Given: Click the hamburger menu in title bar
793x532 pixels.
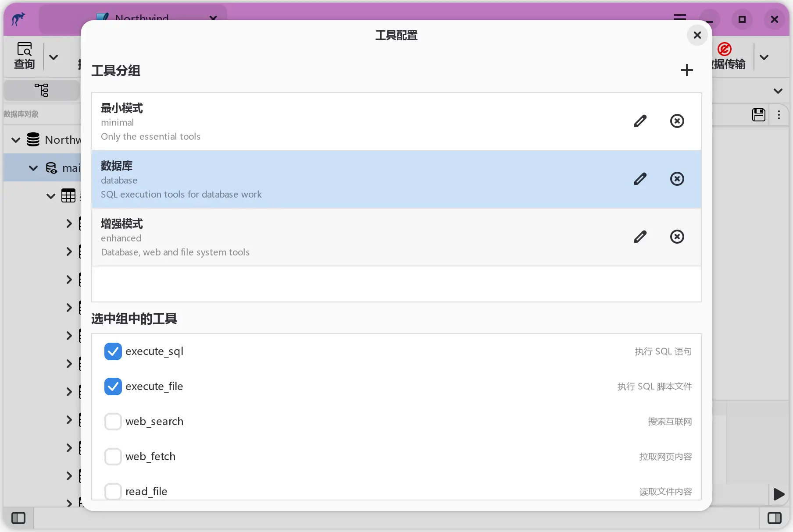Looking at the screenshot, I should point(680,18).
